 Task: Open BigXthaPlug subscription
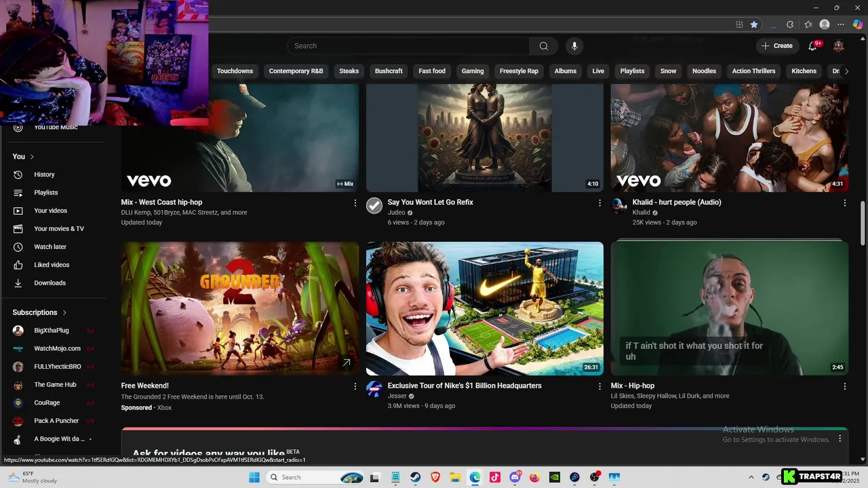(x=52, y=331)
